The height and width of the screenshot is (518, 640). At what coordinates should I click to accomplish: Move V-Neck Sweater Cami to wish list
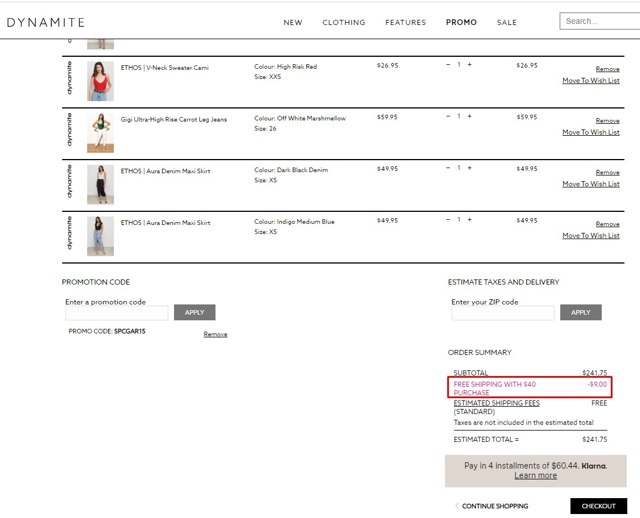(591, 80)
